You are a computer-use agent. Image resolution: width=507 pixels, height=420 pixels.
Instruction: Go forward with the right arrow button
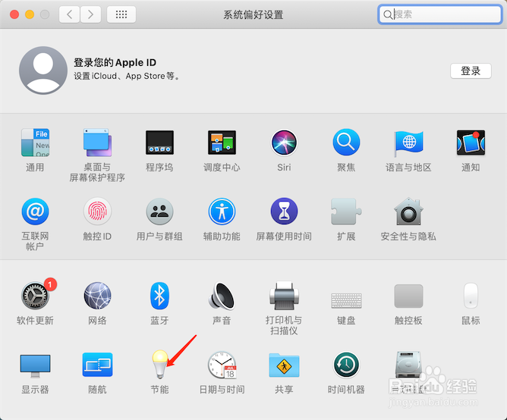point(90,14)
